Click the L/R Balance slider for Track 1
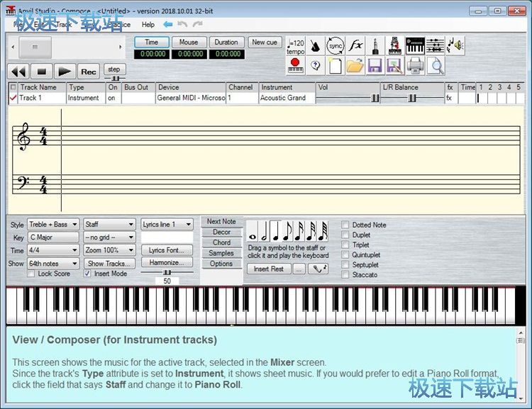The height and width of the screenshot is (409, 532). (x=412, y=99)
